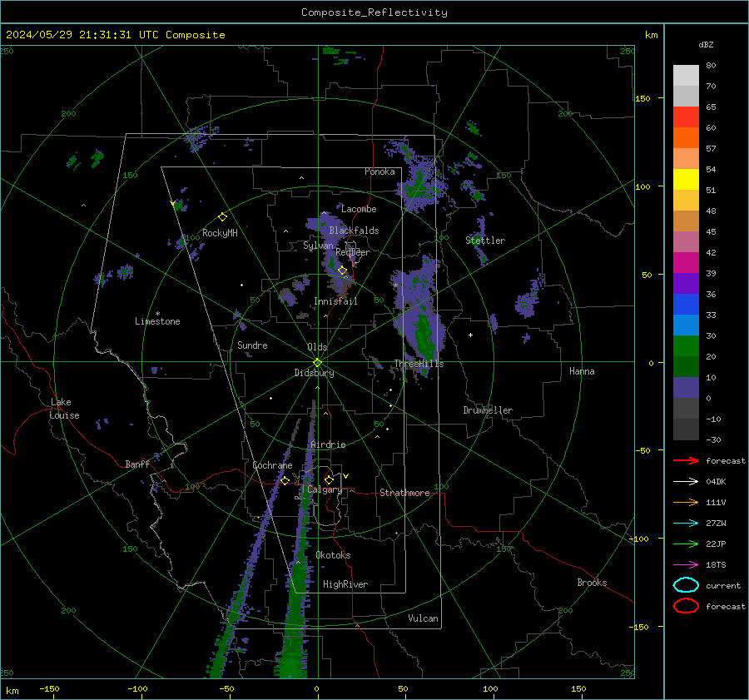Click the Calgary city label
This screenshot has width=749, height=700.
tap(325, 489)
